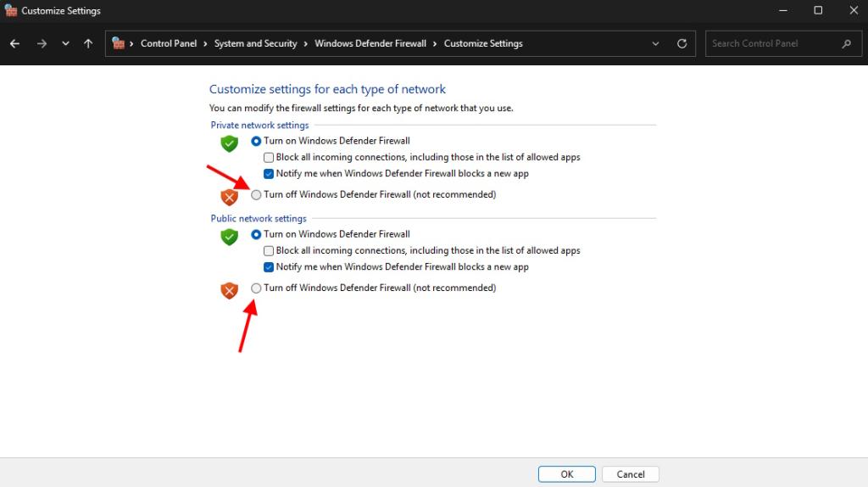This screenshot has height=487, width=868.
Task: Click red shield icon in Public settings
Action: coord(229,290)
